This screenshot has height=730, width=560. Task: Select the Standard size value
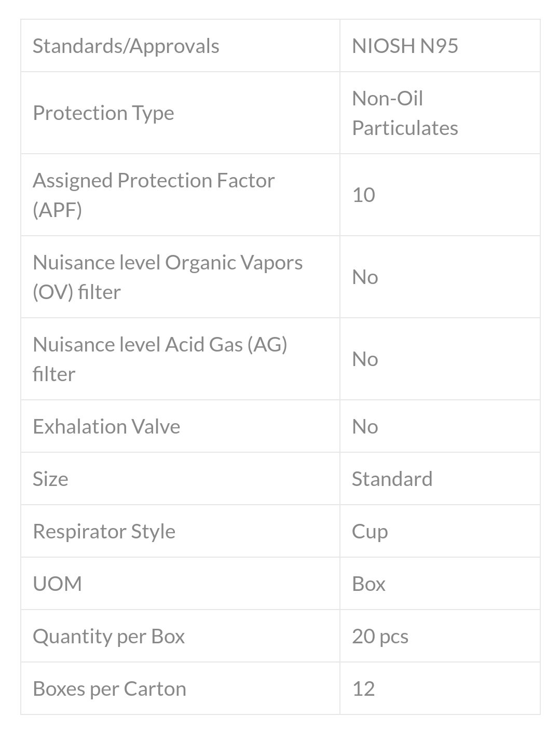(x=392, y=479)
